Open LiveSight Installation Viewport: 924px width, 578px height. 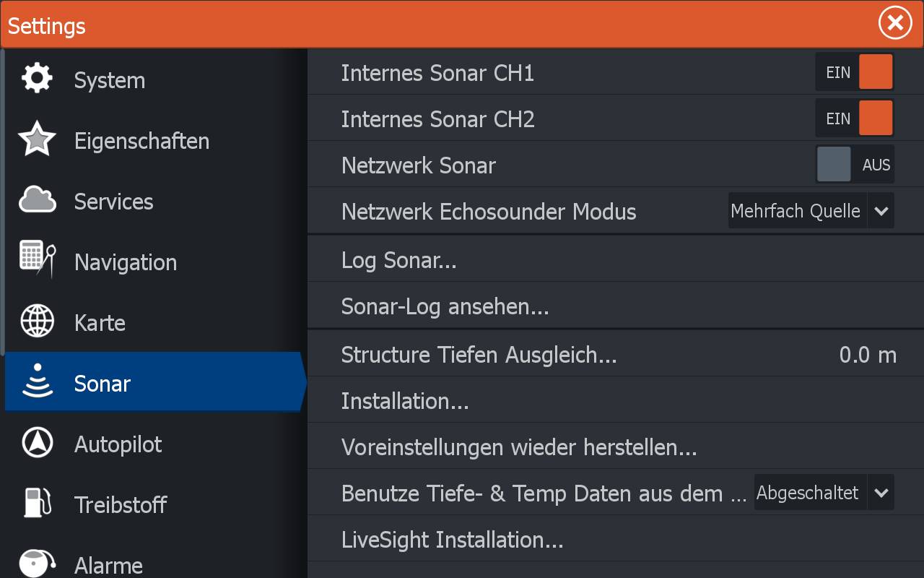coord(452,540)
